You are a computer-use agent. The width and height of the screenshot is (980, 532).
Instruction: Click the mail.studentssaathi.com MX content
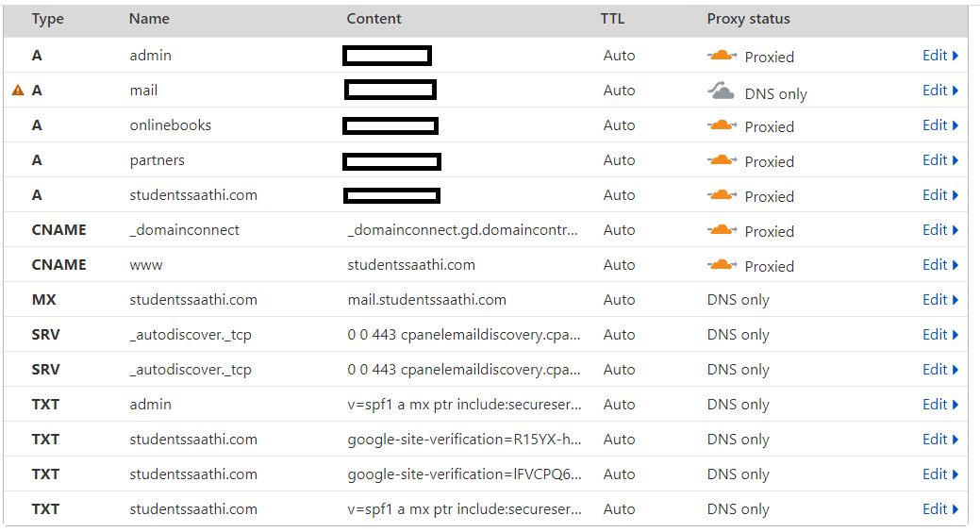pos(426,300)
